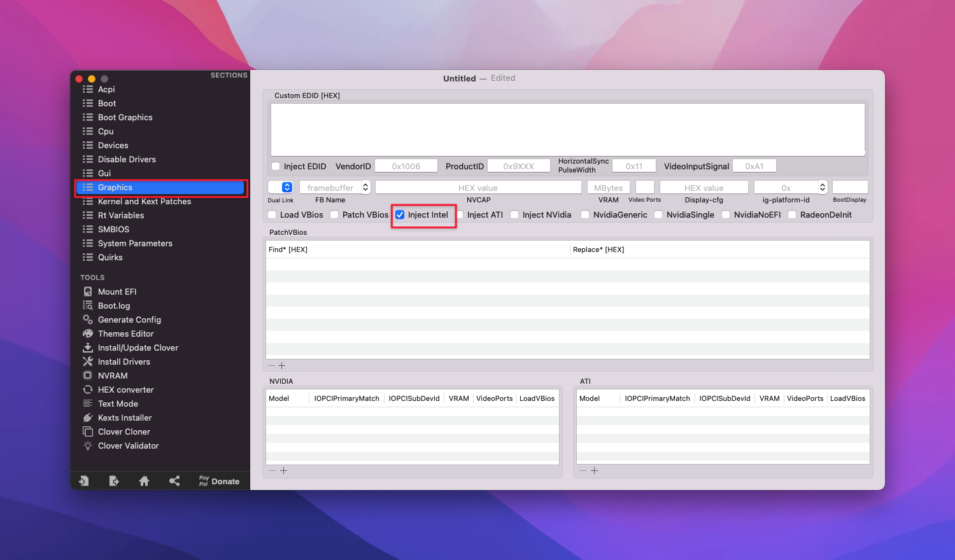
Task: Enable the Inject EDID checkbox
Action: [x=276, y=167]
